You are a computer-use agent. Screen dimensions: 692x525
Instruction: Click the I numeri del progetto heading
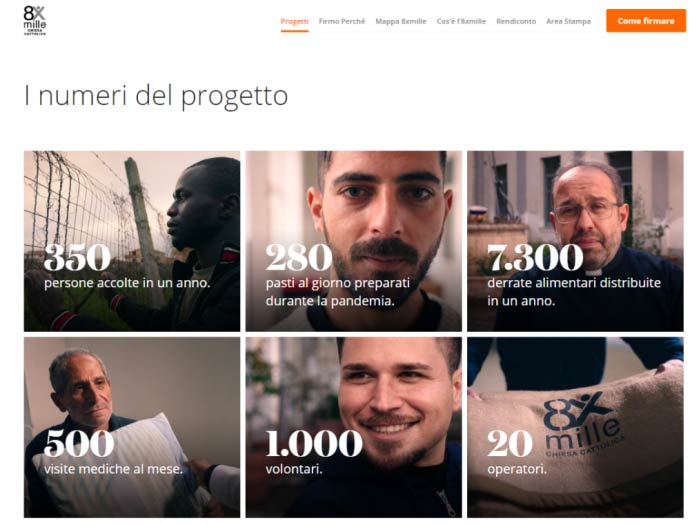[x=156, y=96]
